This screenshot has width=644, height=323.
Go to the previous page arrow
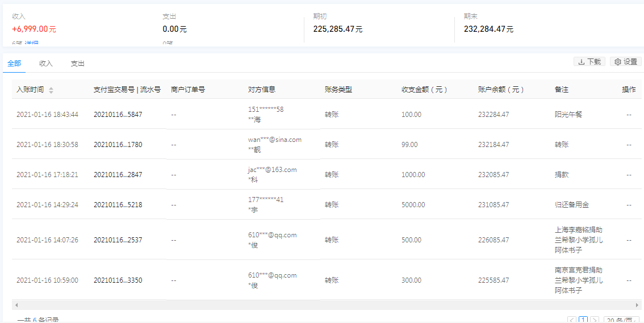(572, 320)
